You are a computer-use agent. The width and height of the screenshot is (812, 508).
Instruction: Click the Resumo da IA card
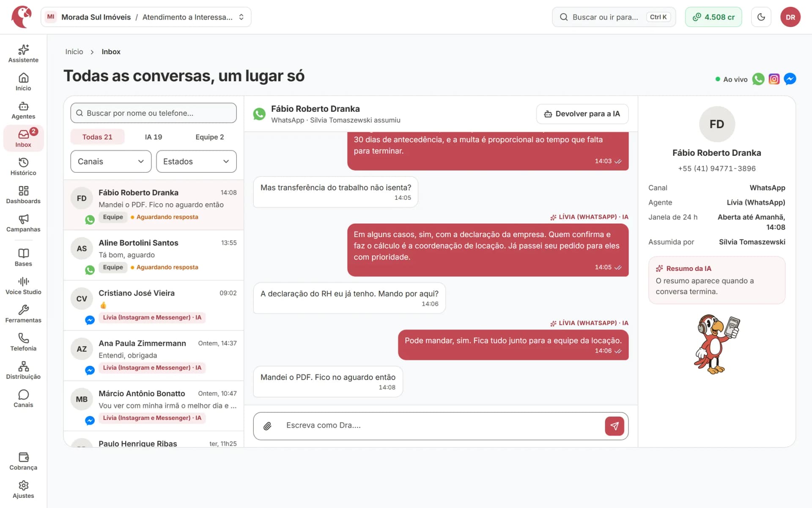(x=717, y=280)
